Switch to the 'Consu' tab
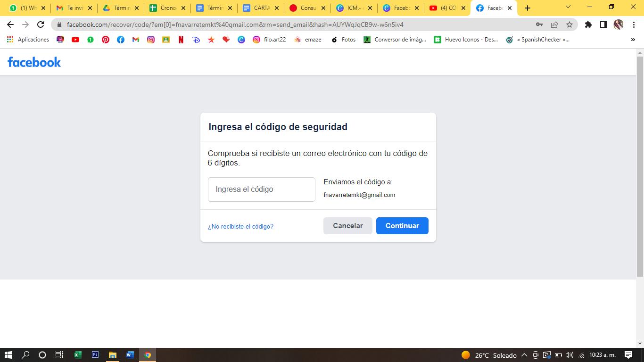The width and height of the screenshot is (644, 362). (x=308, y=8)
